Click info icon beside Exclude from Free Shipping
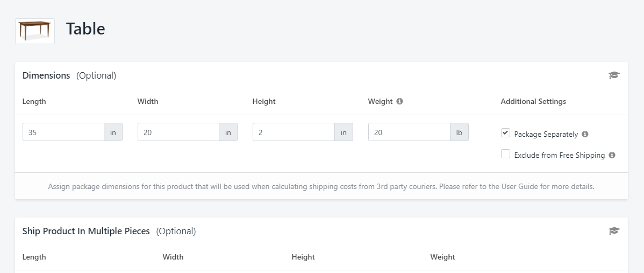This screenshot has width=644, height=273. (x=612, y=155)
